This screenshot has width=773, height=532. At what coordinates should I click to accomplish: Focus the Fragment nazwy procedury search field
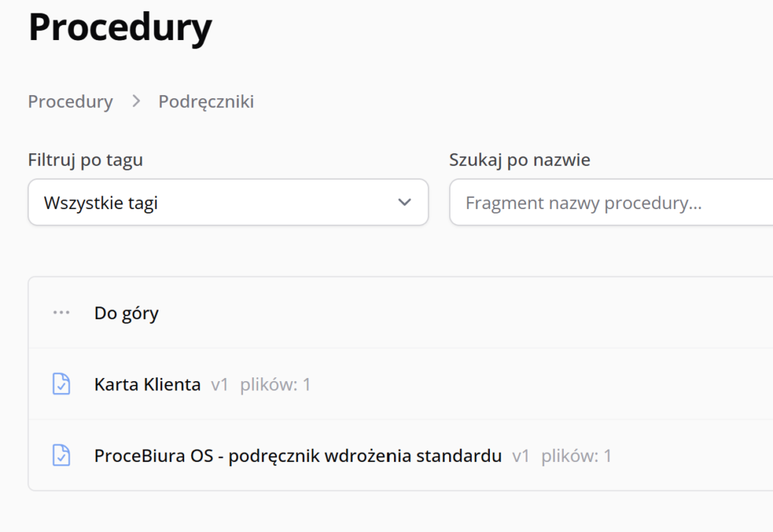(x=611, y=202)
